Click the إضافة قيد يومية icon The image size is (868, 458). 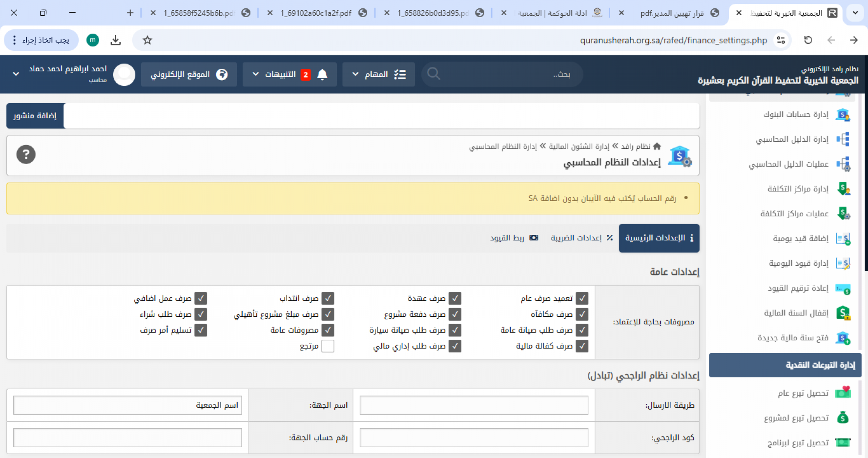point(842,239)
